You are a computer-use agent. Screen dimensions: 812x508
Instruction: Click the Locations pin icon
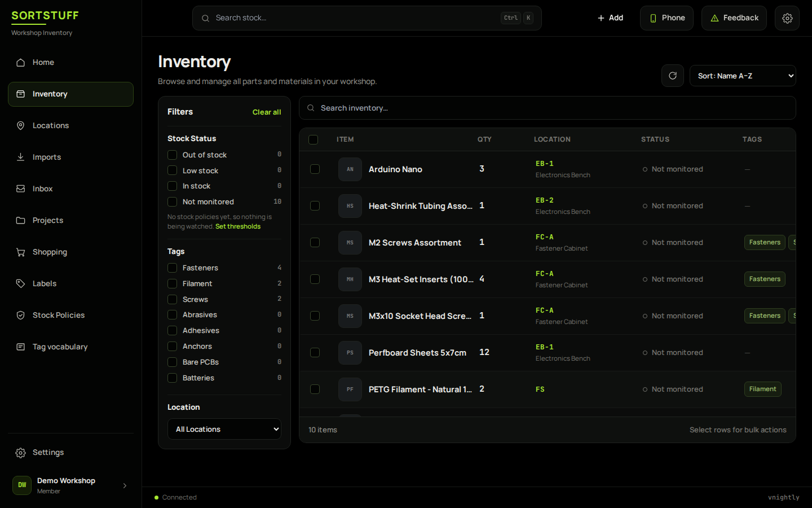click(x=21, y=126)
